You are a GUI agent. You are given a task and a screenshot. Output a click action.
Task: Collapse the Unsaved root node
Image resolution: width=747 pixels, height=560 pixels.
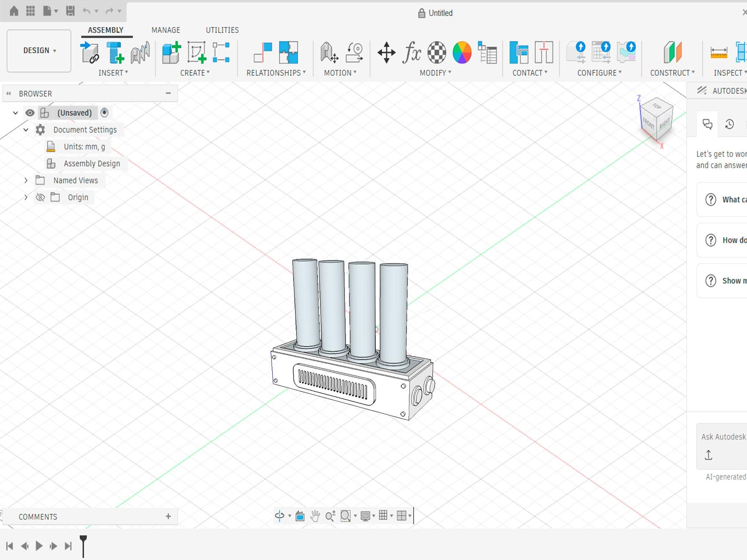click(15, 113)
